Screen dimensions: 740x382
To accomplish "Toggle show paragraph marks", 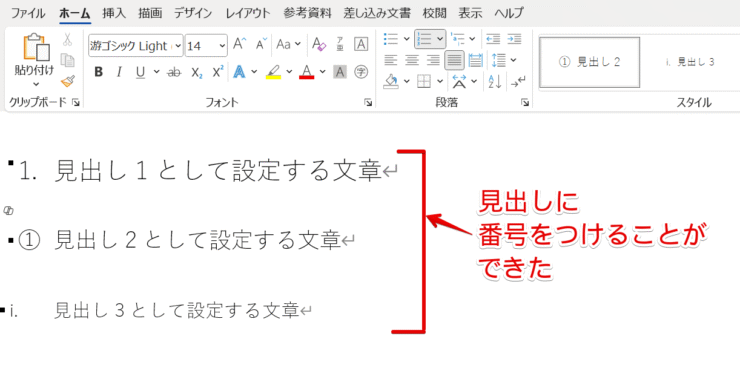I will [518, 81].
